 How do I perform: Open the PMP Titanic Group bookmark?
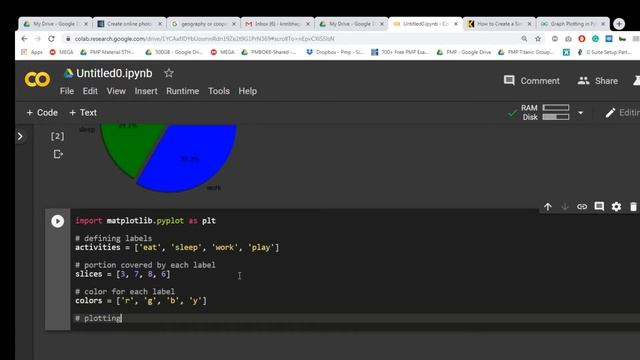[526, 52]
